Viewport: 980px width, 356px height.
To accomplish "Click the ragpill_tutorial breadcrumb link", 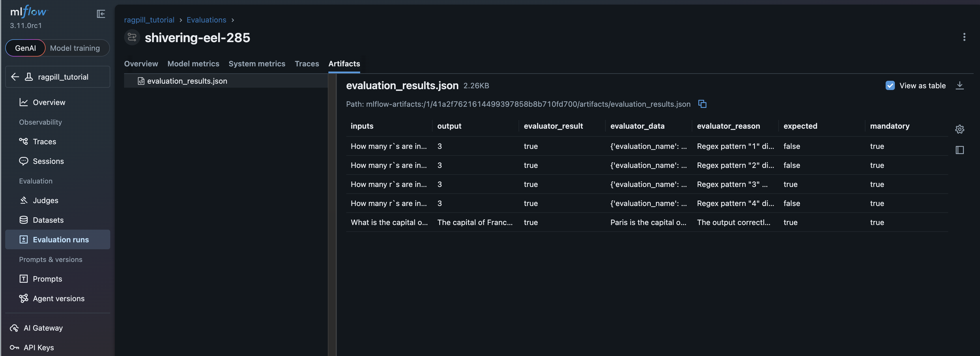I will pos(149,20).
